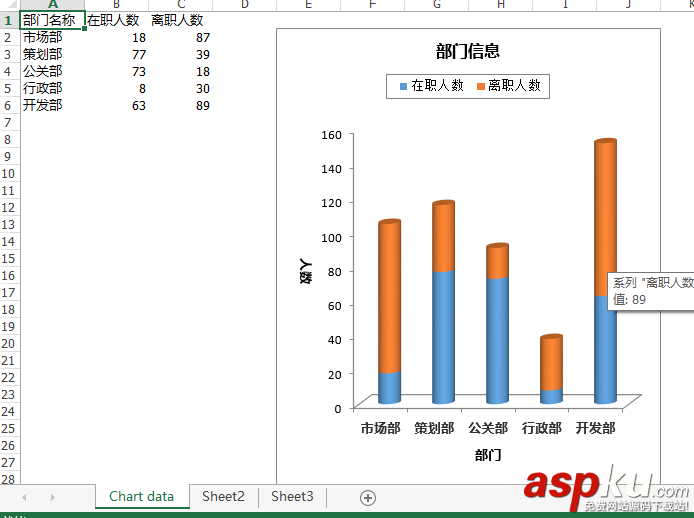Select cell with value 63
Screen dimensions: 694x518
point(116,105)
